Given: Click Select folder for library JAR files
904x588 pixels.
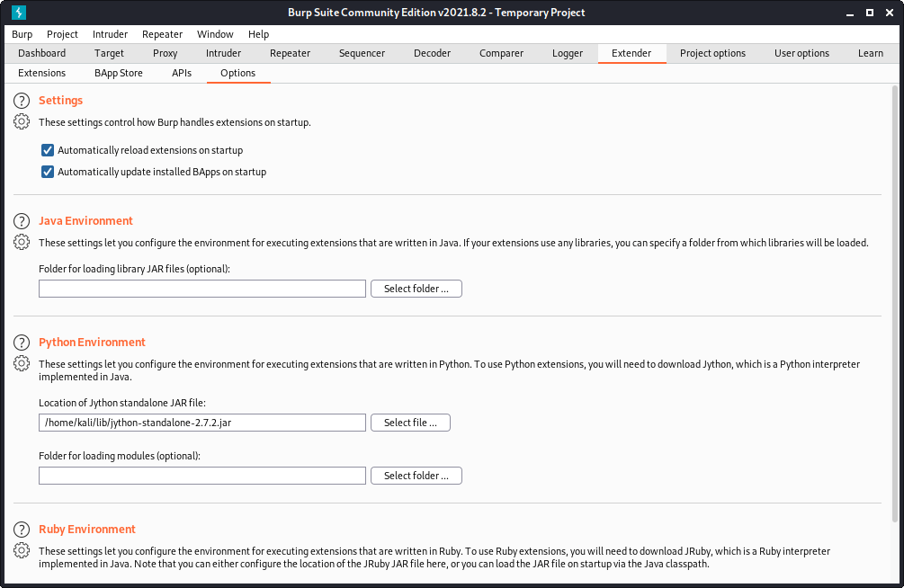Looking at the screenshot, I should 416,289.
